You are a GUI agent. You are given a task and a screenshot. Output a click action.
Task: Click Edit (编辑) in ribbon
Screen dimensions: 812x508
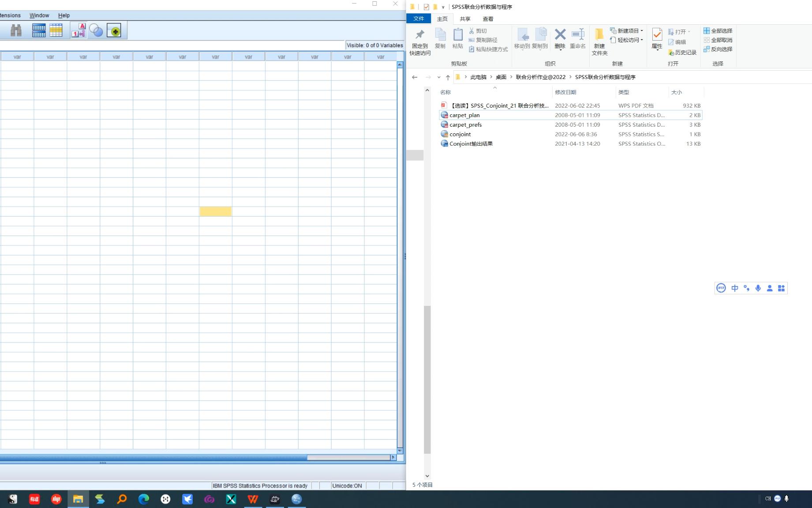[x=677, y=42]
